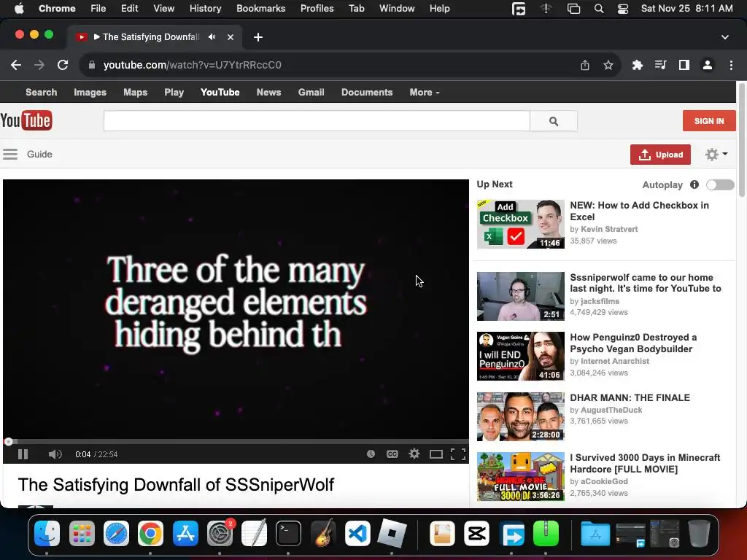Screen dimensions: 747x560
Task: Open the YouTube settings gear dropdown
Action: (x=716, y=155)
